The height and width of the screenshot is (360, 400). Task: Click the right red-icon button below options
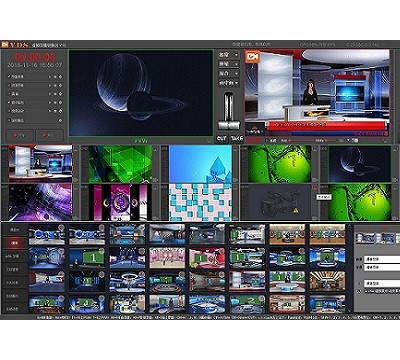[x=49, y=136]
